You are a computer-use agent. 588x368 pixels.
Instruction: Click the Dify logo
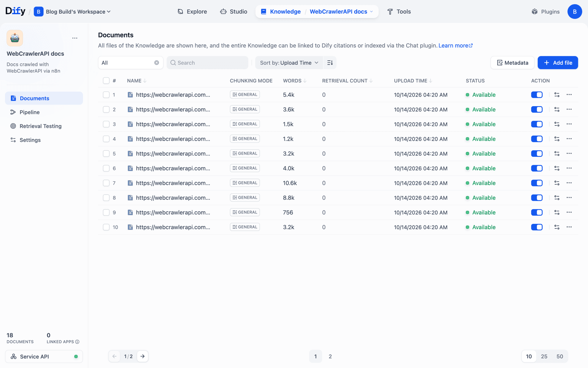coord(15,11)
